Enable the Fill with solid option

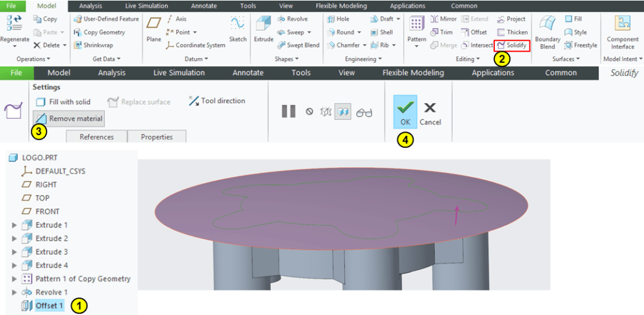tap(63, 102)
